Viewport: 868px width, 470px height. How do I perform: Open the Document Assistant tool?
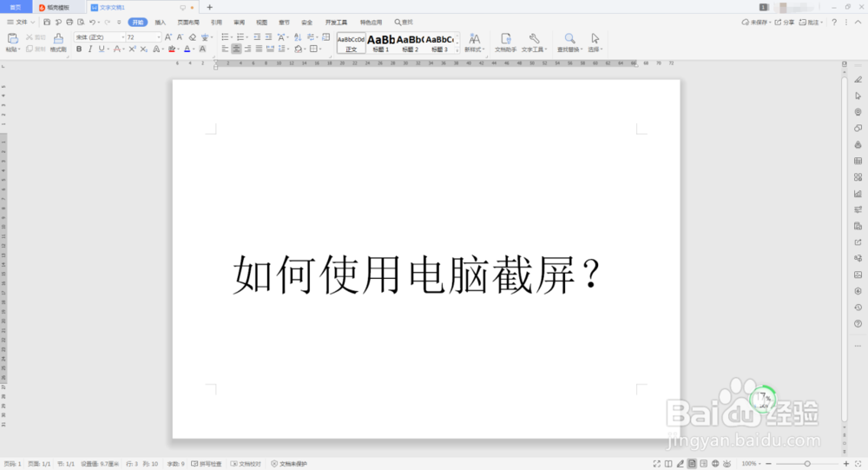pos(505,42)
